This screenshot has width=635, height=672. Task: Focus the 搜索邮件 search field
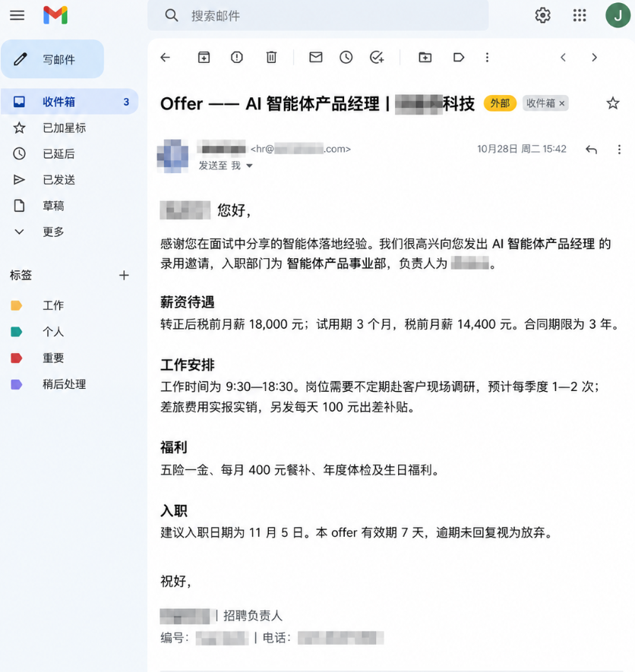tap(318, 16)
